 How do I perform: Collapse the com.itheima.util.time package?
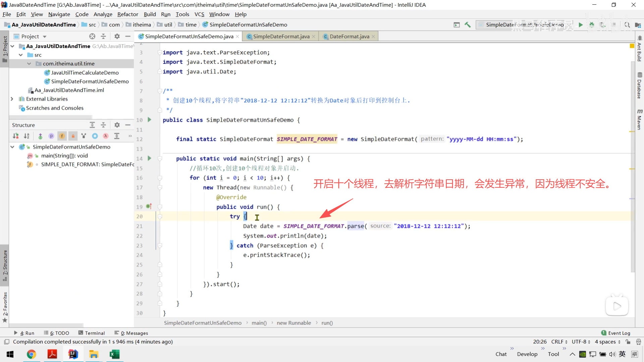[29, 64]
